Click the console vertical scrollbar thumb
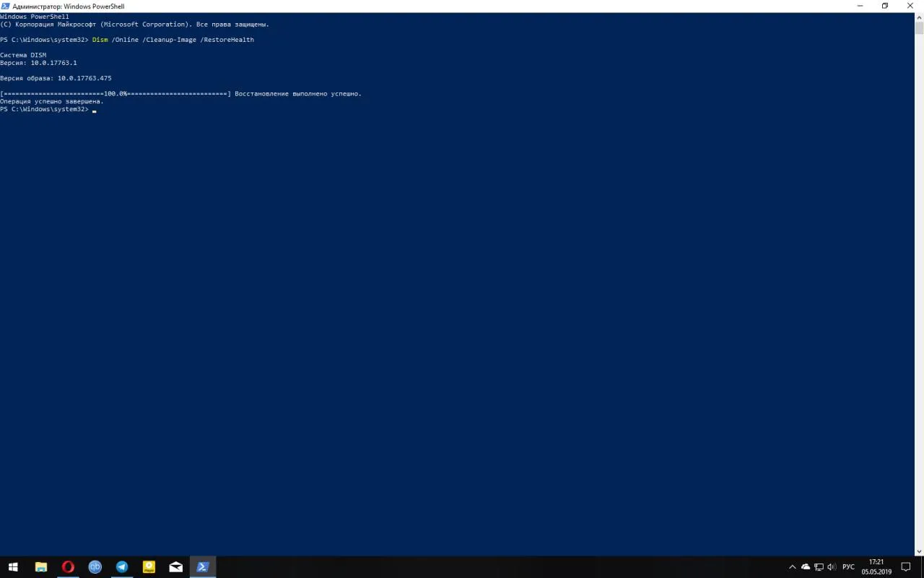This screenshot has height=578, width=924. pyautogui.click(x=919, y=28)
